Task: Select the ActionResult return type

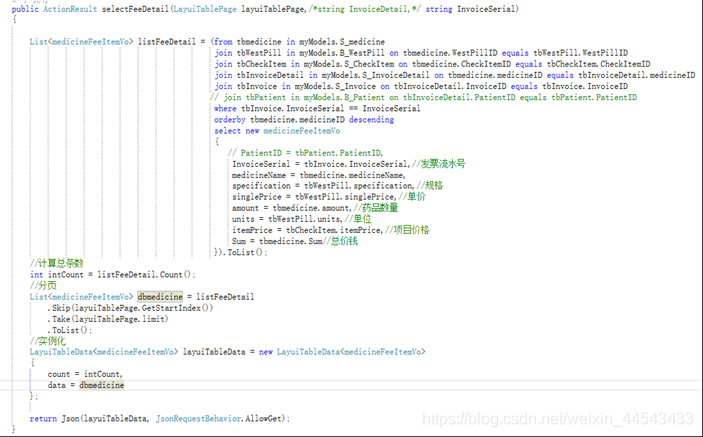Action: [70, 9]
